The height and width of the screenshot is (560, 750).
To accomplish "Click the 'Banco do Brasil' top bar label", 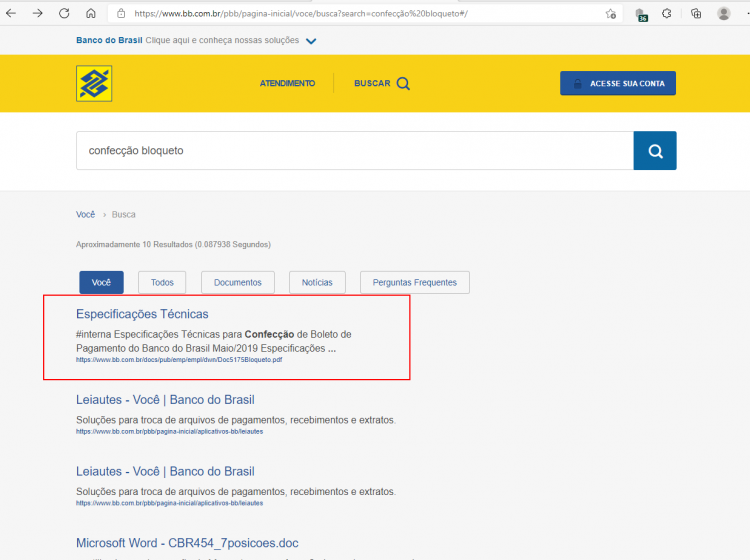I will click(x=109, y=40).
